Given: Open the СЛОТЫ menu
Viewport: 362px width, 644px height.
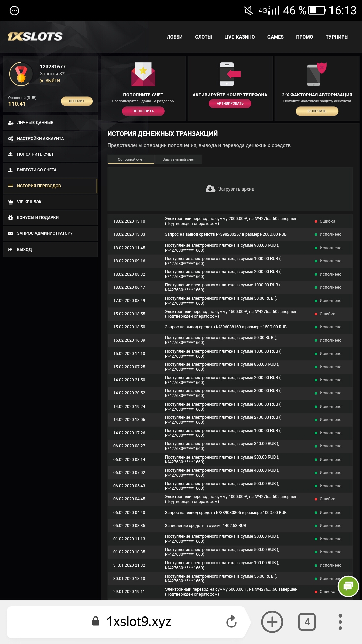Looking at the screenshot, I should (203, 37).
